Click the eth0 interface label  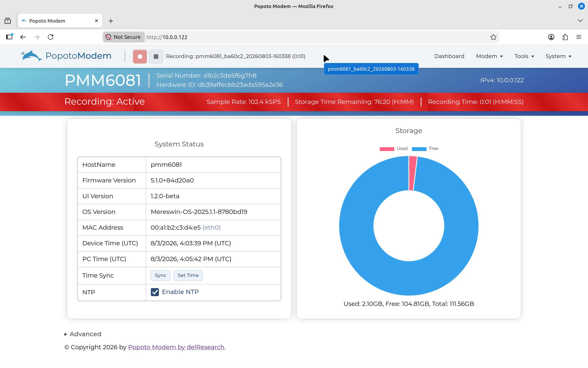pos(211,228)
